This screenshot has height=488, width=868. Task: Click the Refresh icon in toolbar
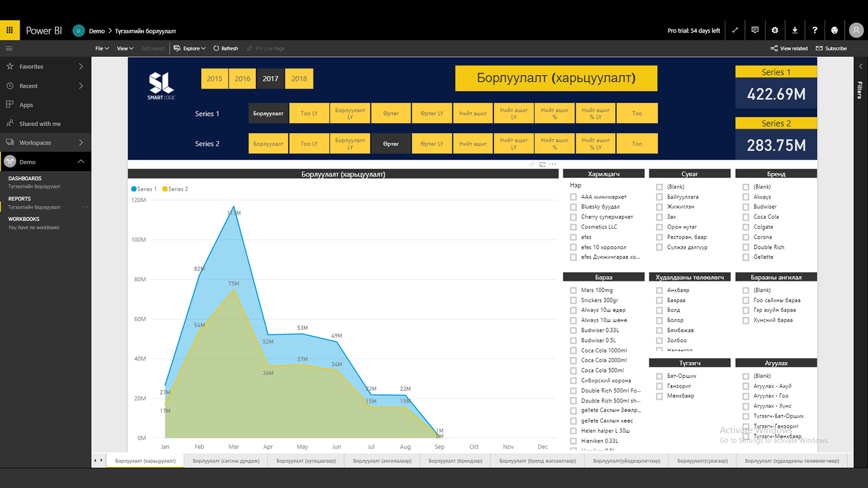point(216,48)
